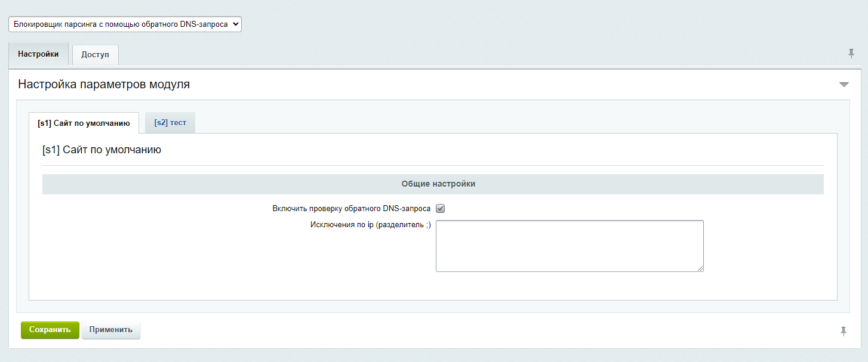868x362 pixels.
Task: Switch to the [s2] тест site tab
Action: pyautogui.click(x=170, y=123)
